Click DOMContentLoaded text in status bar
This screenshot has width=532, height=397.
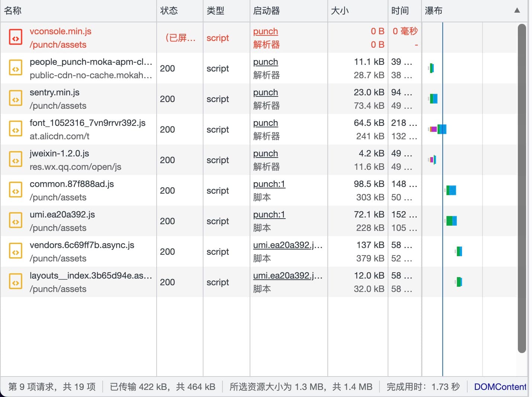click(500, 387)
